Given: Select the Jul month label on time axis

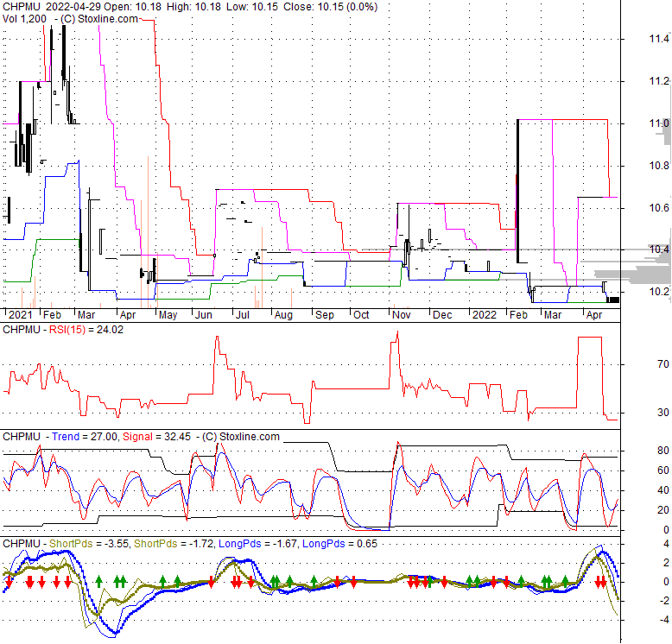Looking at the screenshot, I should (243, 315).
